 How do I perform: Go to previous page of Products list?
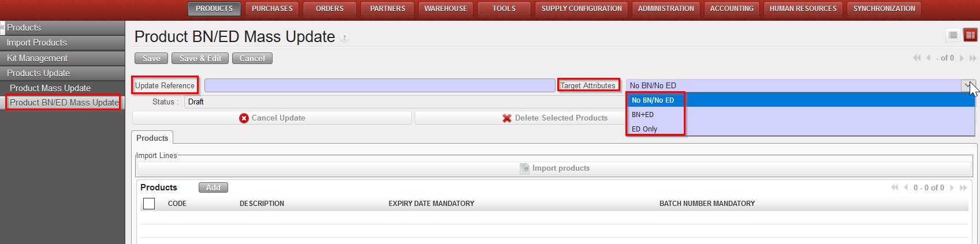[906, 187]
